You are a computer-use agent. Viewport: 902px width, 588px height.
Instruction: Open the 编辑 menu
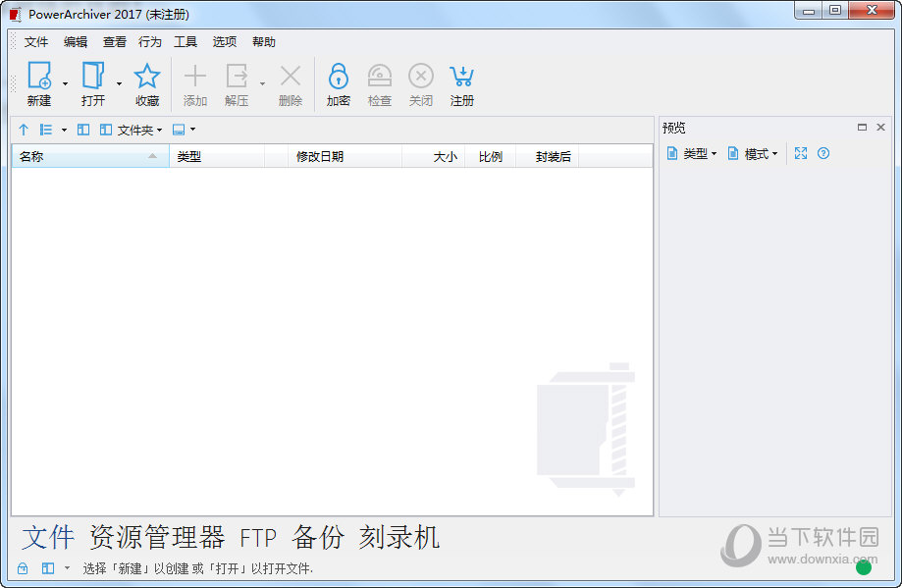[76, 42]
